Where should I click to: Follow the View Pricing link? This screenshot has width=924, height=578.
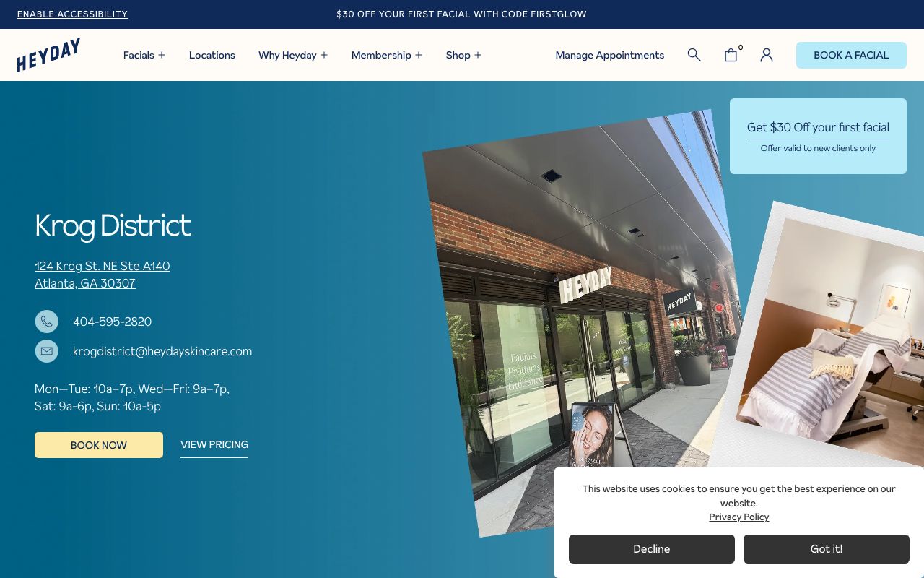(214, 444)
